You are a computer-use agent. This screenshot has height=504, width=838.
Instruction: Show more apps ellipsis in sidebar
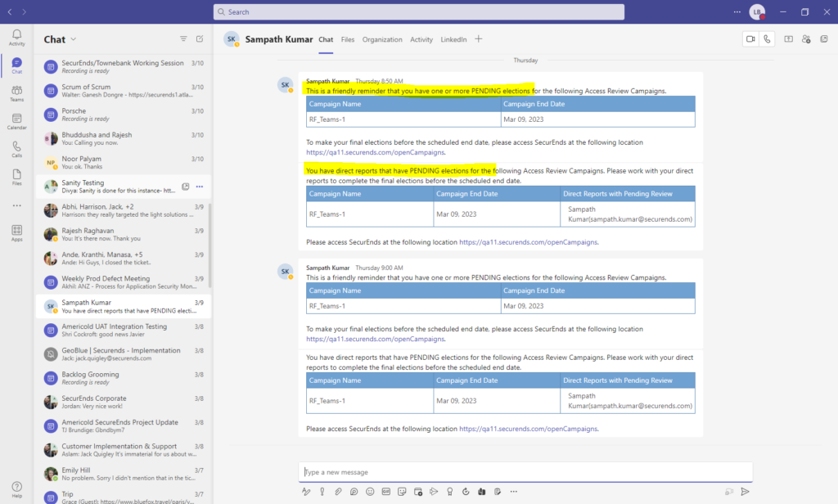coord(16,205)
